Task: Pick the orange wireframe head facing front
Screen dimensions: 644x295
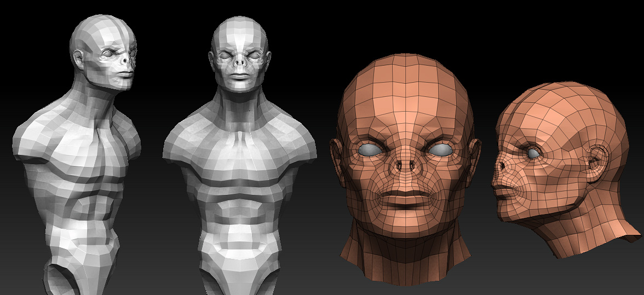Action: tap(405, 169)
